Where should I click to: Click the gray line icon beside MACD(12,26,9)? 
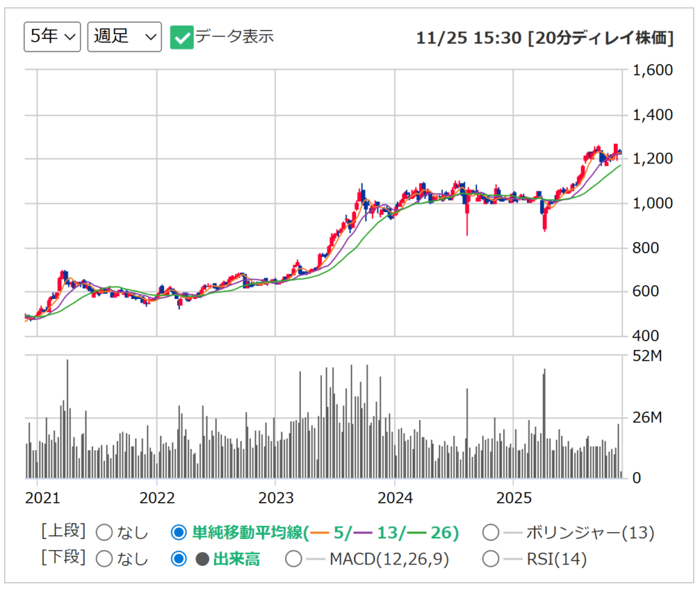coord(315,560)
